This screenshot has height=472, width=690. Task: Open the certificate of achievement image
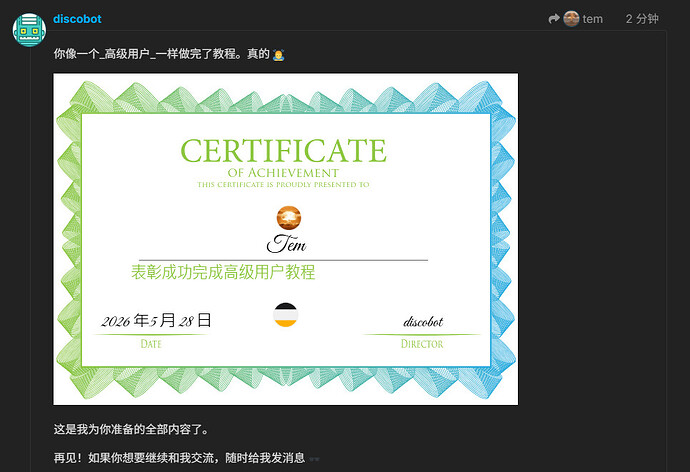[286, 239]
